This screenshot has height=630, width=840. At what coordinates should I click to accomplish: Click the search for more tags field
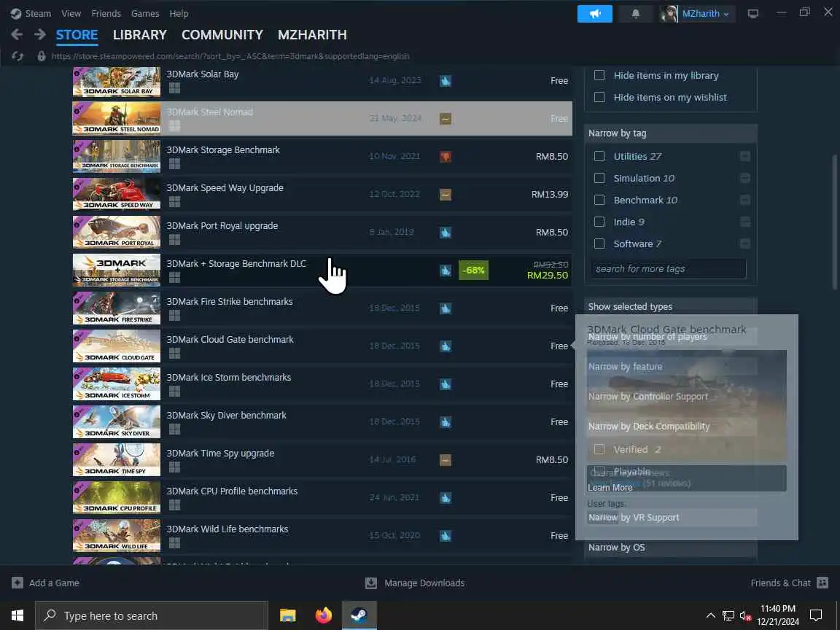[669, 268]
